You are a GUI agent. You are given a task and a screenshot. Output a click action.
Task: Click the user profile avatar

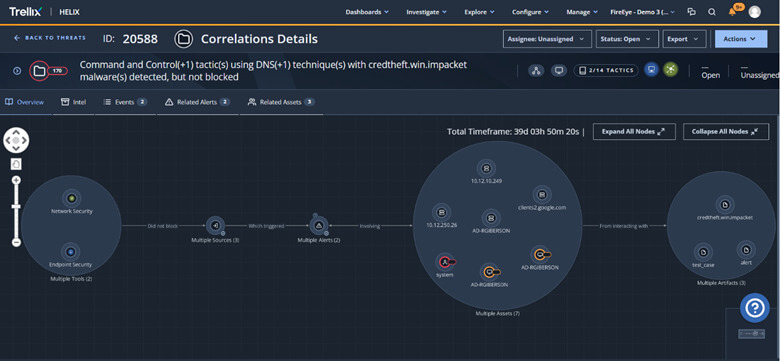coord(754,12)
